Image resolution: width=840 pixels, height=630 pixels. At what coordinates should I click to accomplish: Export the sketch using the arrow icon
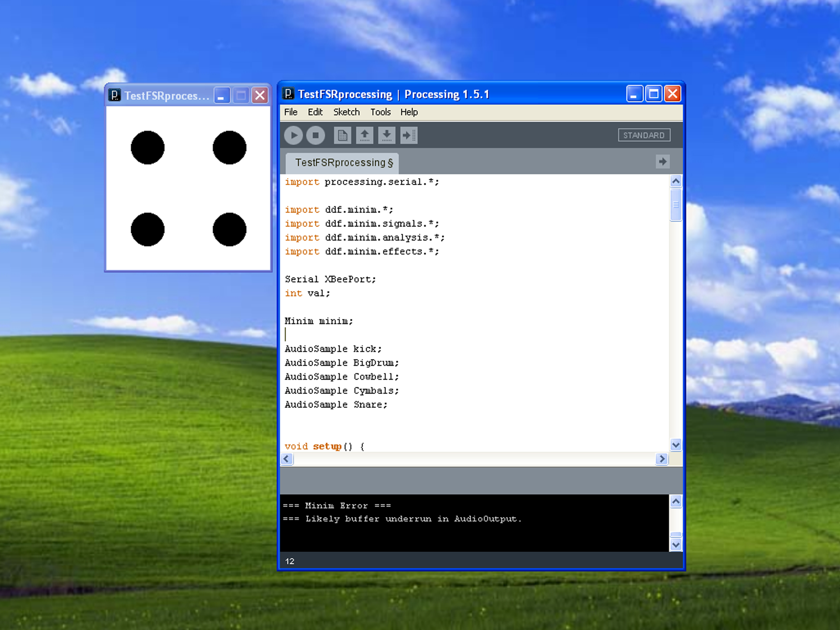[x=409, y=135]
